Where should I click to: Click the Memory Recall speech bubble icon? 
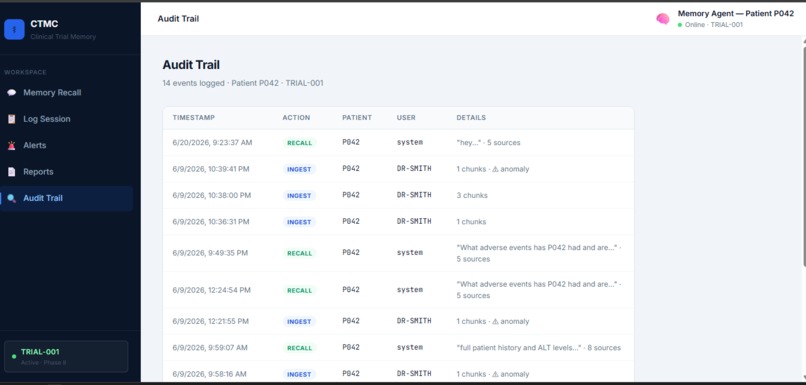pos(11,93)
